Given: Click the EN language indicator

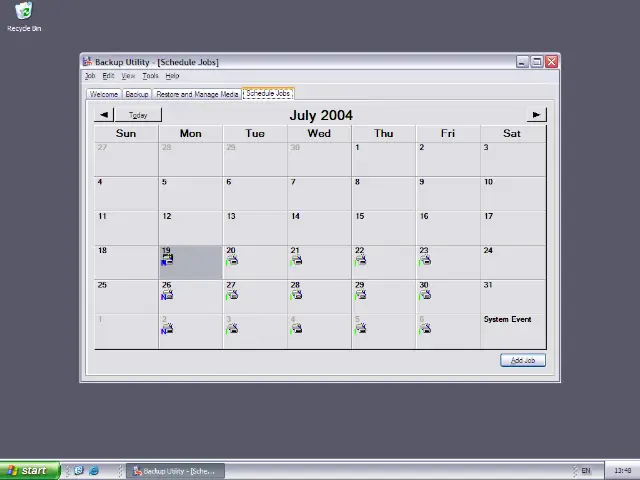Looking at the screenshot, I should point(586,471).
